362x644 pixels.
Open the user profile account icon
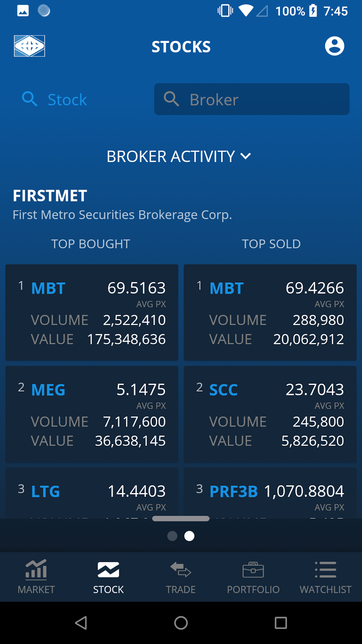pyautogui.click(x=334, y=46)
